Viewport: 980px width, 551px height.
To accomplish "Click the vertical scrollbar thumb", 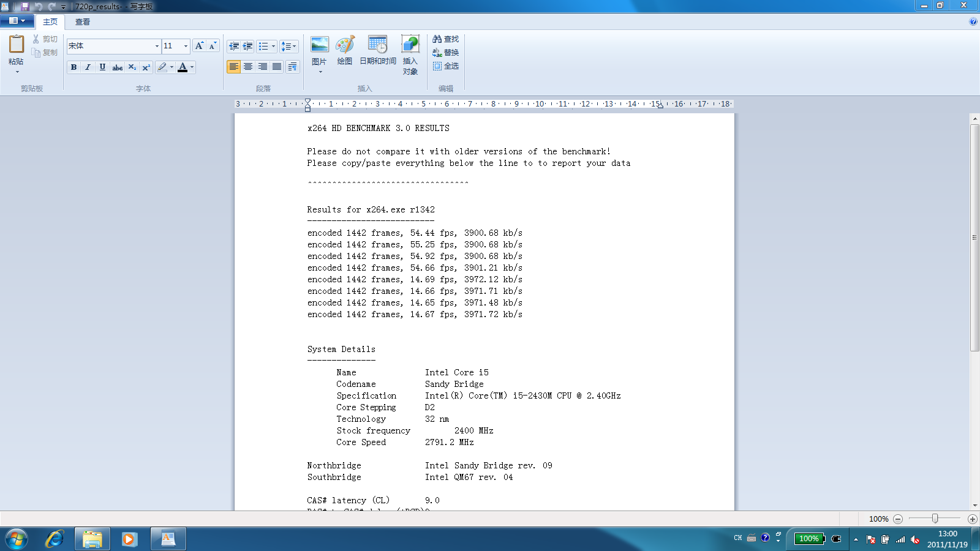I will coord(974,238).
